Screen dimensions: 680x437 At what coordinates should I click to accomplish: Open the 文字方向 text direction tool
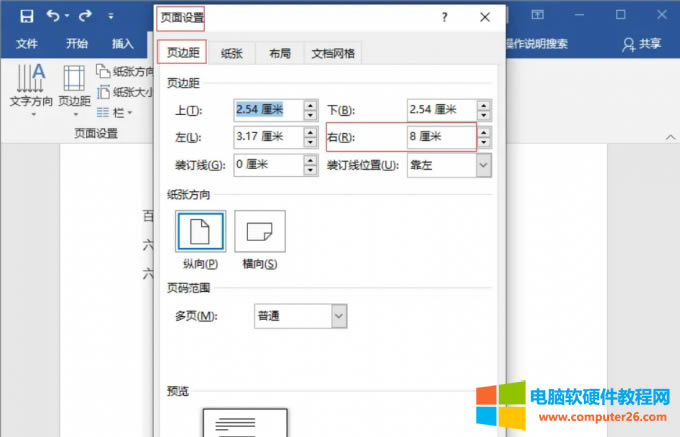pyautogui.click(x=30, y=86)
